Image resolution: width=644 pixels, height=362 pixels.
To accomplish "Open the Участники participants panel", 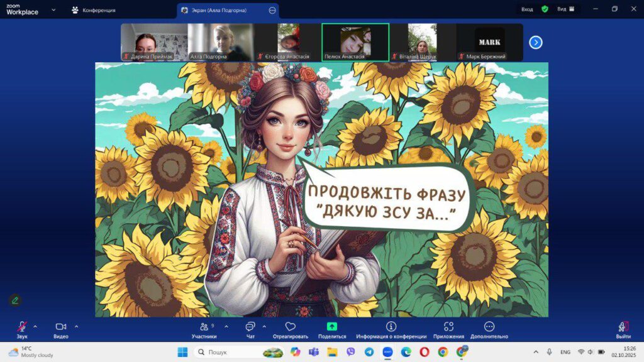I will pos(204,327).
